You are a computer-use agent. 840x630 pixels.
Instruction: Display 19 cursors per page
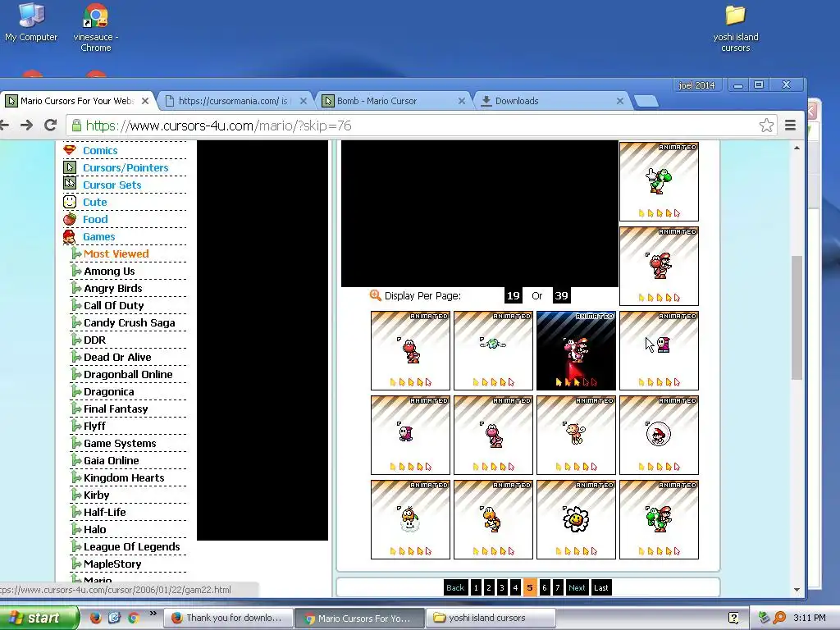(514, 295)
